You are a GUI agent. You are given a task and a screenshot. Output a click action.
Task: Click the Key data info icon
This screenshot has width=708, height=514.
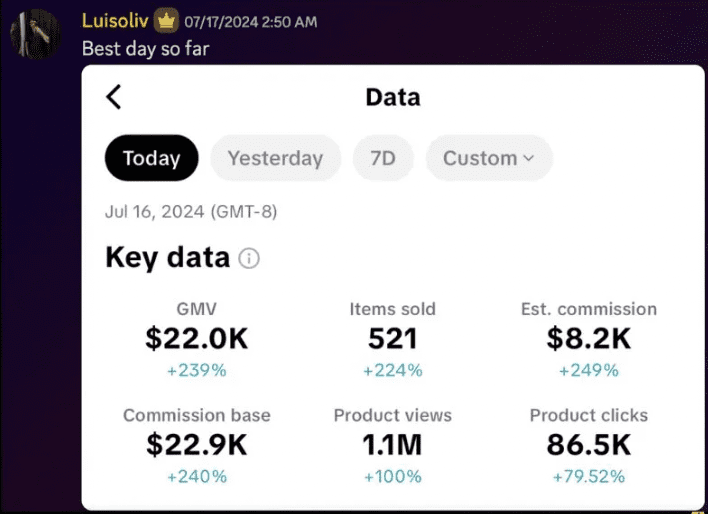pos(249,259)
